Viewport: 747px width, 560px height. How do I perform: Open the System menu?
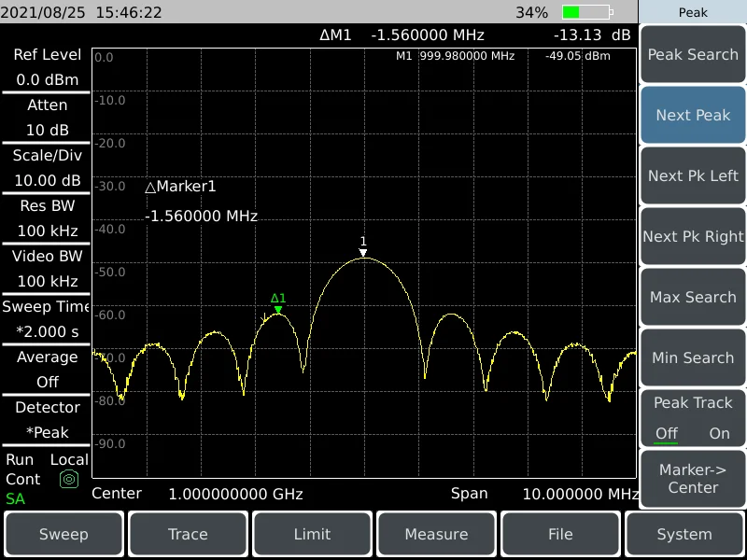[x=684, y=534]
